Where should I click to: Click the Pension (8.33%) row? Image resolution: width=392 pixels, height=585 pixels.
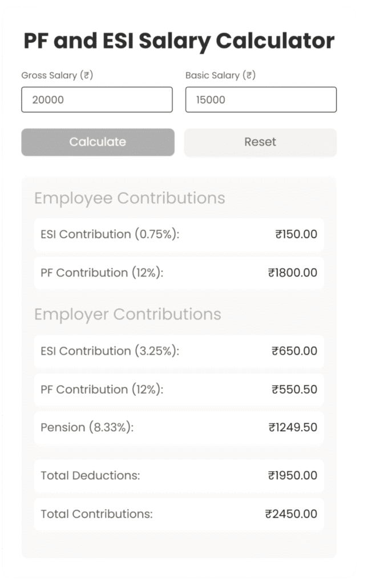[179, 427]
